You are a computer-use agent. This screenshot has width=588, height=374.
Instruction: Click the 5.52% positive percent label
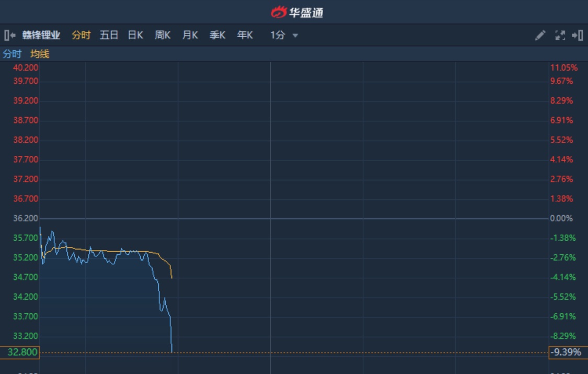(x=561, y=140)
